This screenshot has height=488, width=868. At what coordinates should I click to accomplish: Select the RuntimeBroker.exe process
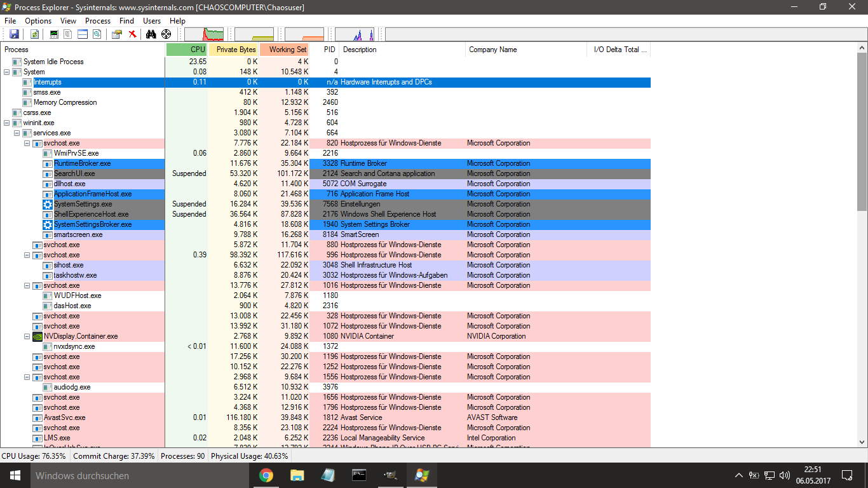(x=82, y=163)
